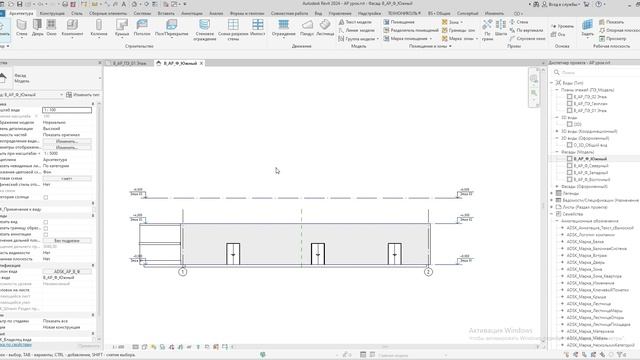The width and height of the screenshot is (640, 360).
Task: Click the Save icon in quick access toolbar
Action: 19,4
